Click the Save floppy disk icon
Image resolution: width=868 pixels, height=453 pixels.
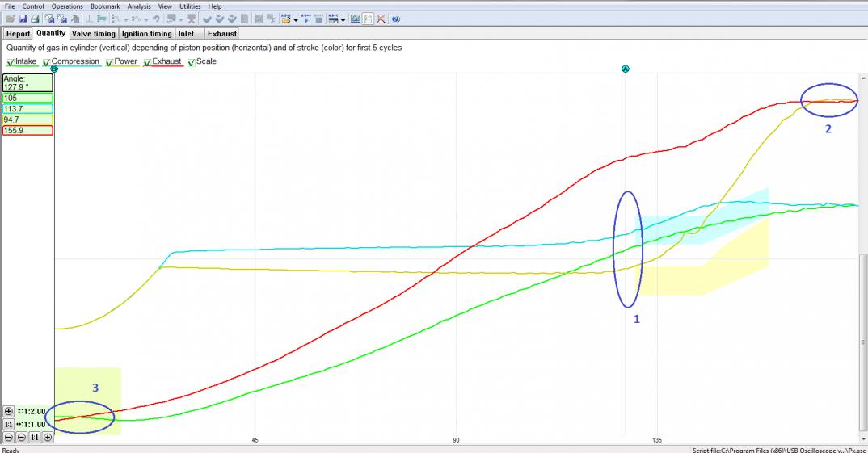click(x=23, y=19)
